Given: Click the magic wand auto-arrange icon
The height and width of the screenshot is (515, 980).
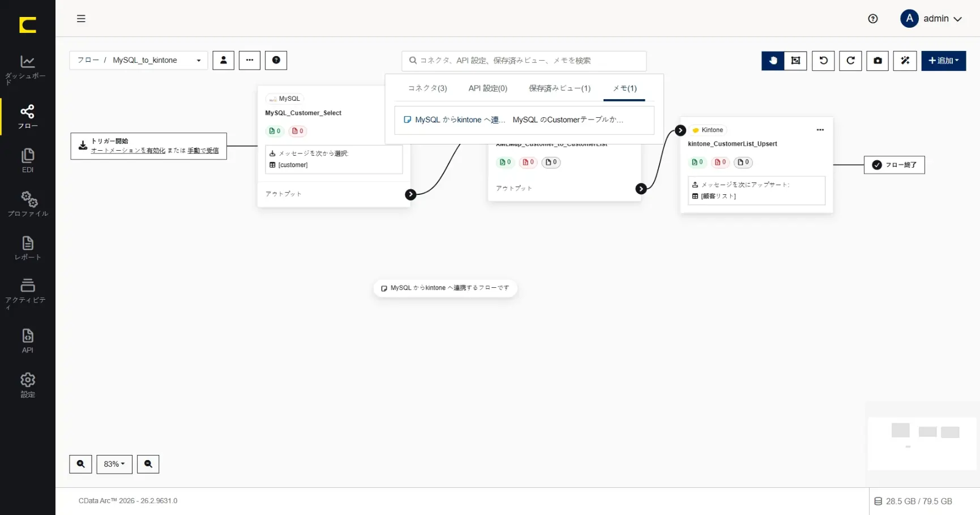Looking at the screenshot, I should (x=905, y=61).
